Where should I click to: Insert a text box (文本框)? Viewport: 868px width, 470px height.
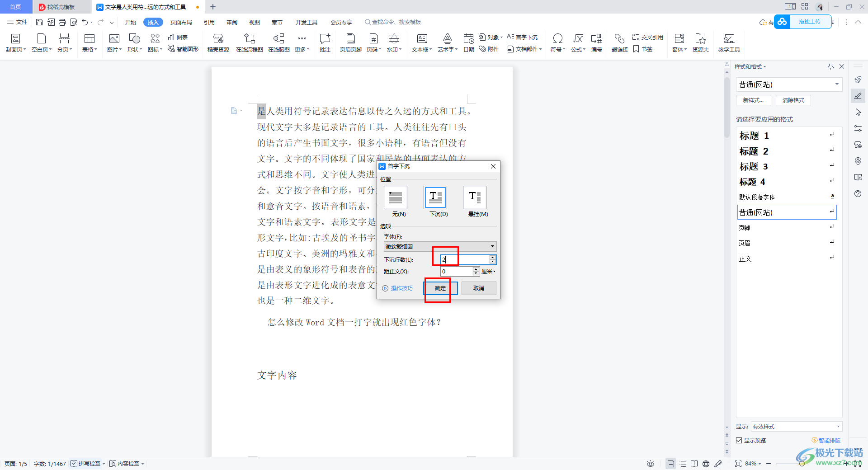[421, 43]
